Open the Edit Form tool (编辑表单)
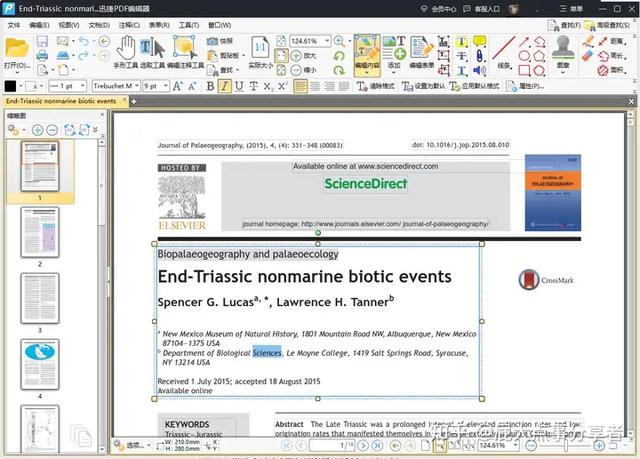640x459 pixels. coord(422,52)
